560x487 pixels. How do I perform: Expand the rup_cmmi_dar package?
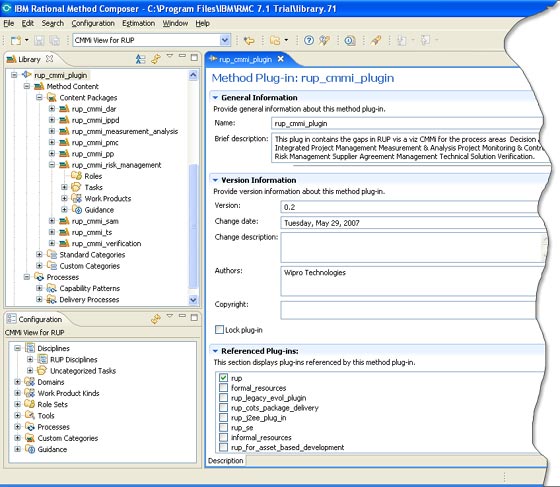(x=52, y=109)
